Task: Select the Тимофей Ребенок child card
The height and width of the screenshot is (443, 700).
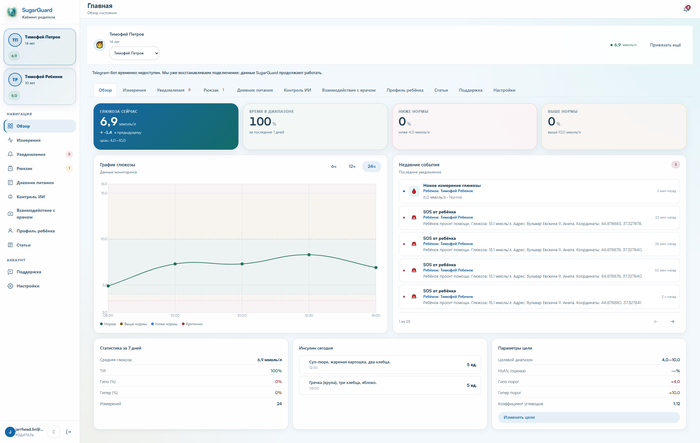Action: [x=40, y=86]
